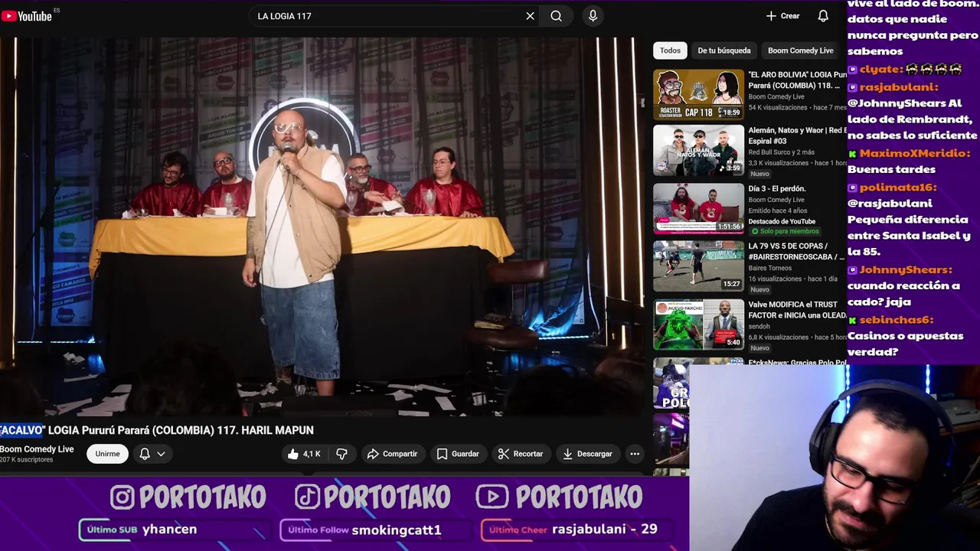Open the Alemán, Natos y Waor title
This screenshot has height=551, width=980.
[797, 136]
